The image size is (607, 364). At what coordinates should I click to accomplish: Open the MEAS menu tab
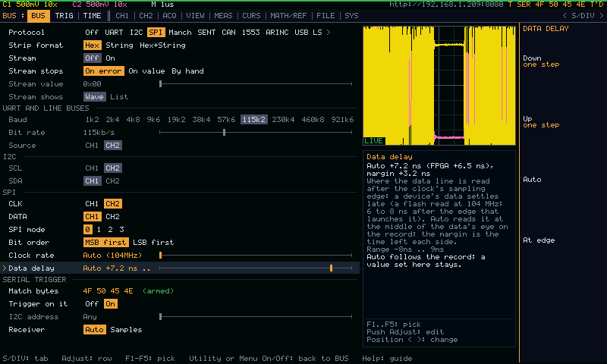coord(223,16)
